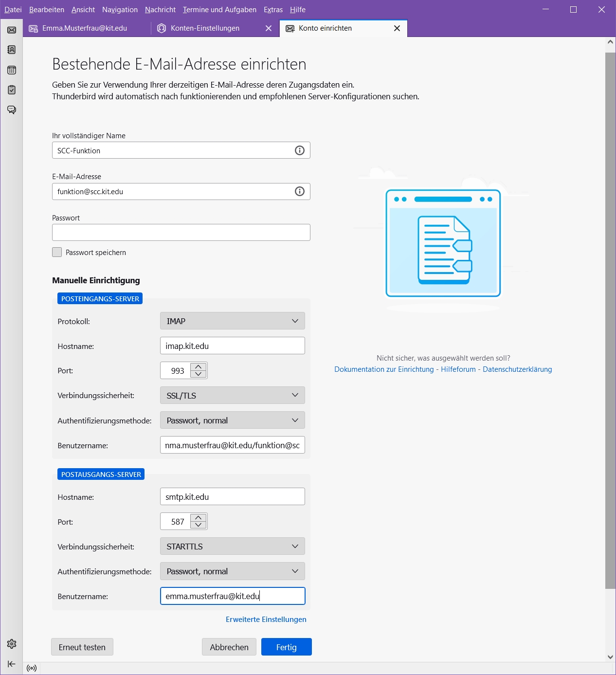
Task: Open the Tasks sidebar icon
Action: (x=12, y=90)
